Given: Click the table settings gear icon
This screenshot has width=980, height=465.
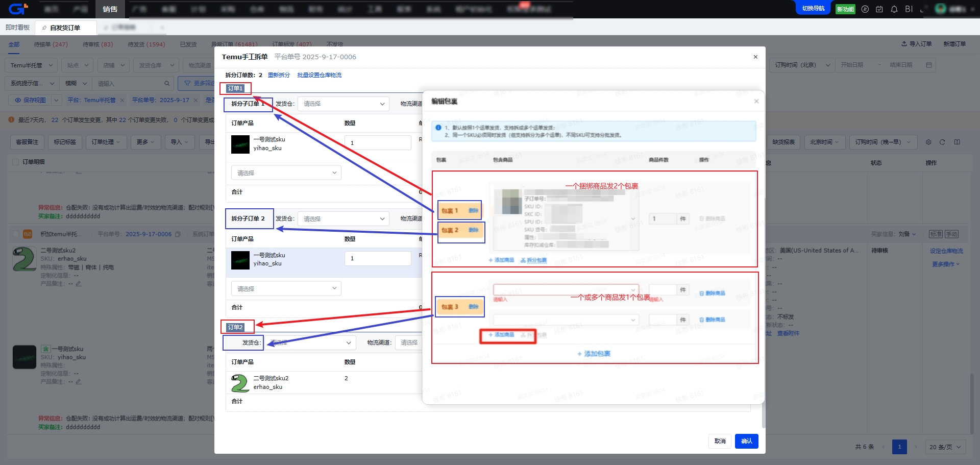Looking at the screenshot, I should click(x=928, y=142).
